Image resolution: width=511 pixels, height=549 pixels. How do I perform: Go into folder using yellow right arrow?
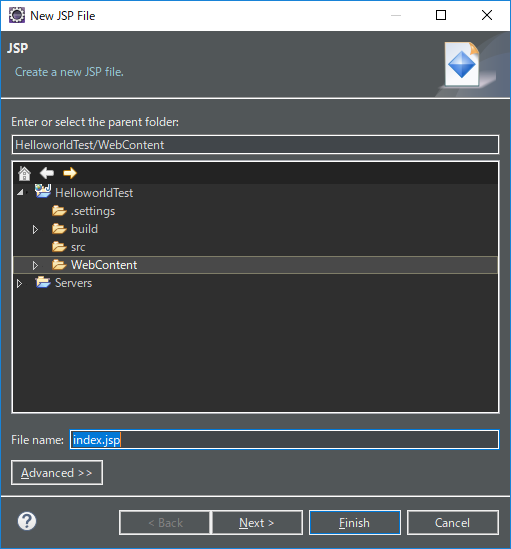[70, 173]
